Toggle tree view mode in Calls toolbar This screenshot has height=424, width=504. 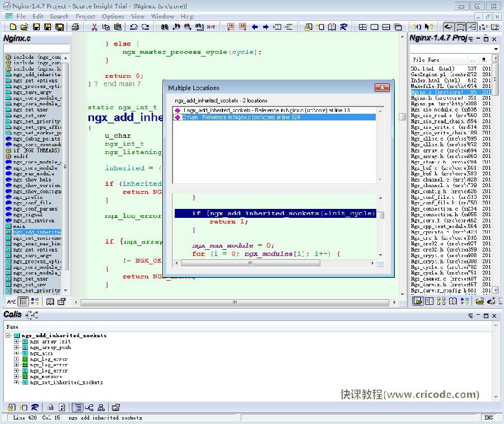coord(77,407)
